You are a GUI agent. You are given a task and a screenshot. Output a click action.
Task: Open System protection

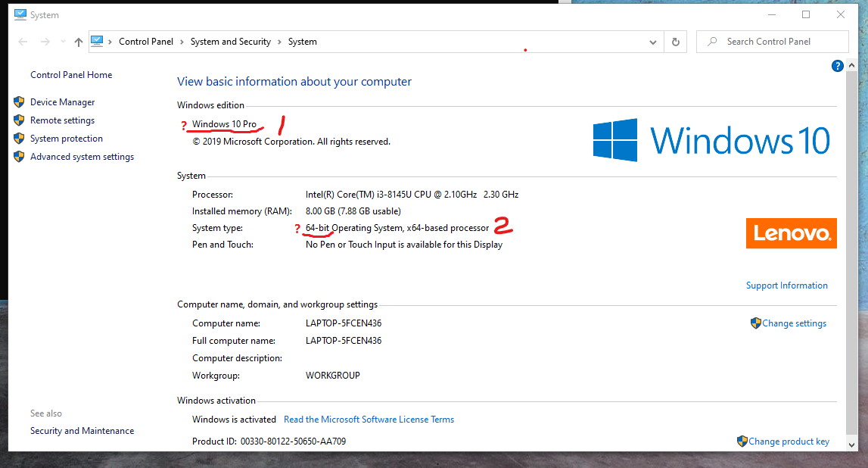(67, 139)
